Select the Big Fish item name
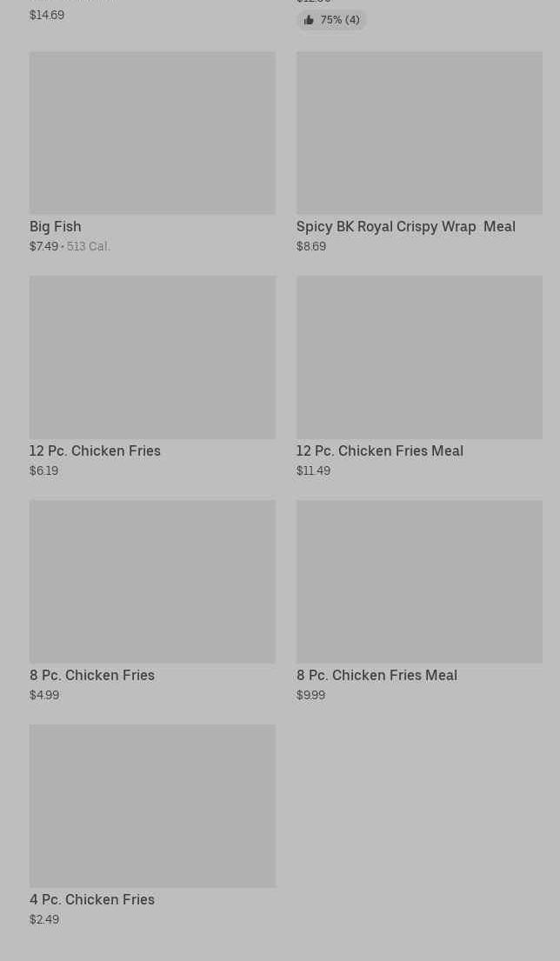 click(x=56, y=226)
